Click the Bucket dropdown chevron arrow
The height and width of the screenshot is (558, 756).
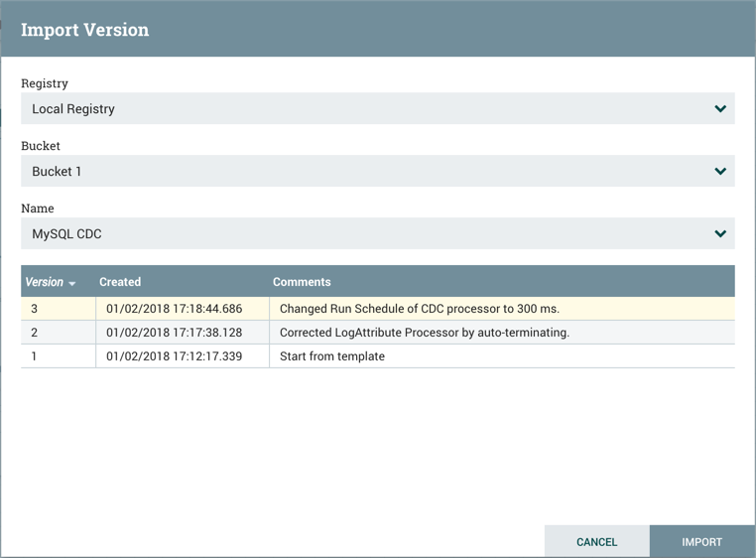click(720, 172)
